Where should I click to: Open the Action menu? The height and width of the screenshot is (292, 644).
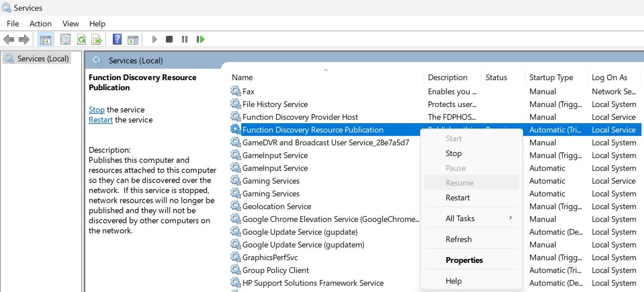pyautogui.click(x=40, y=23)
